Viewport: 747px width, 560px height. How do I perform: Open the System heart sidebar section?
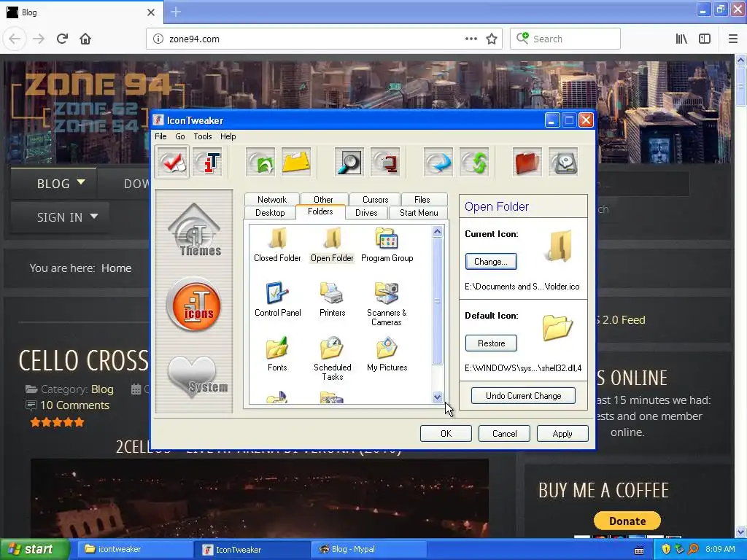pos(197,376)
